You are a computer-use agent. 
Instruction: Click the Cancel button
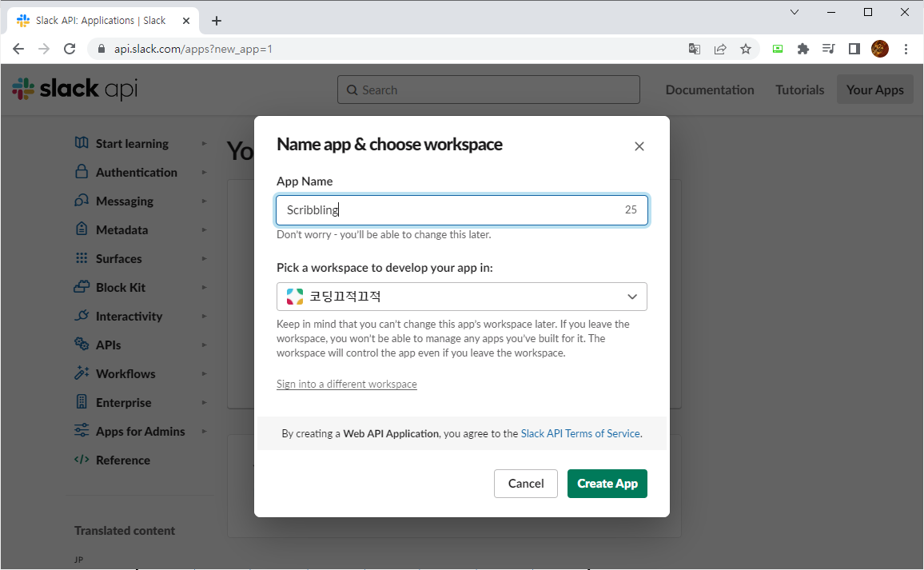click(526, 484)
